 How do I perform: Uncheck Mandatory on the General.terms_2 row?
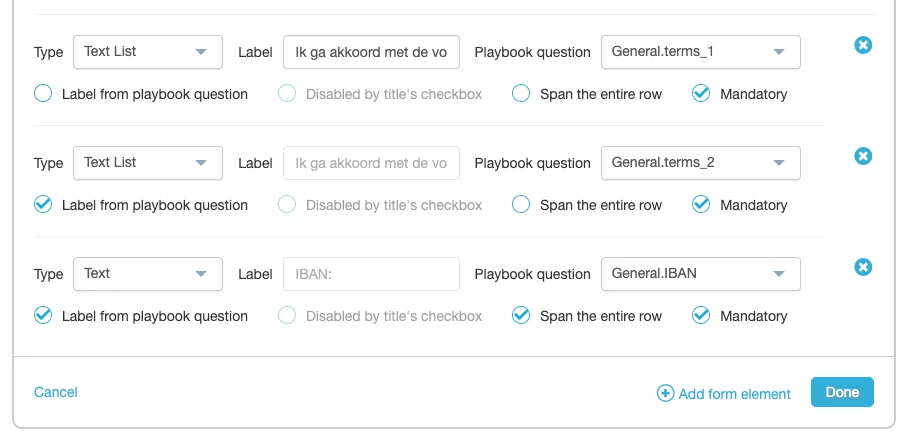coord(701,205)
